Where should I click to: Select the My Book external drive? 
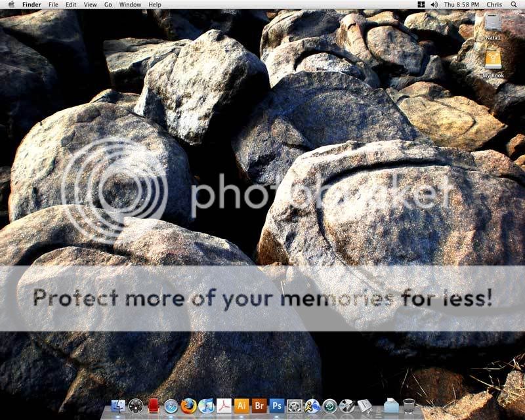pyautogui.click(x=493, y=62)
